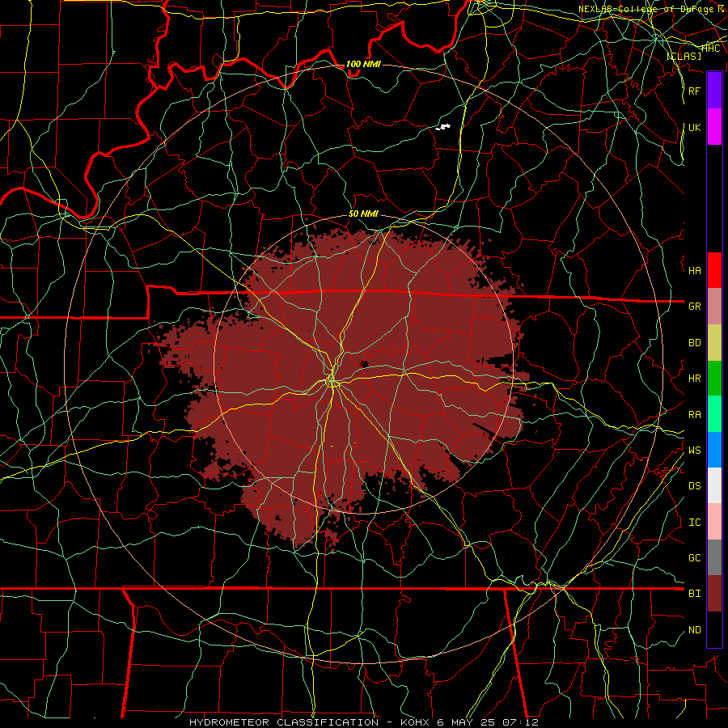The width and height of the screenshot is (728, 728).
Task: Click the UK legend label
Action: pyautogui.click(x=694, y=127)
